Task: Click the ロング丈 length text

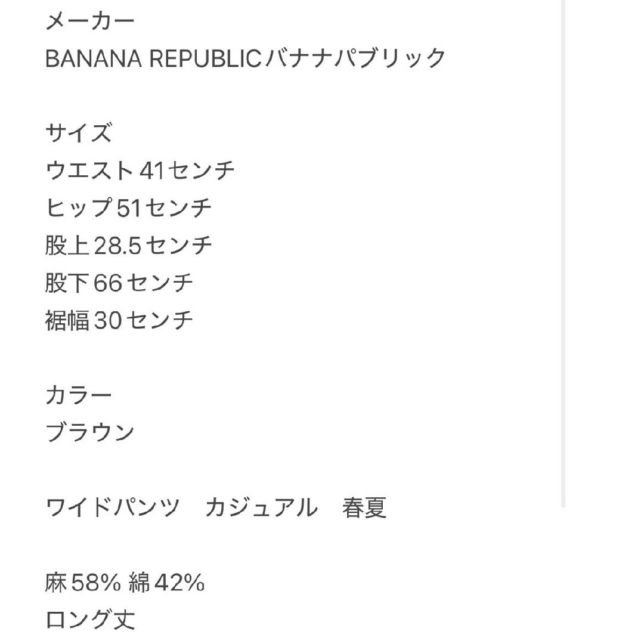Action: 90,620
